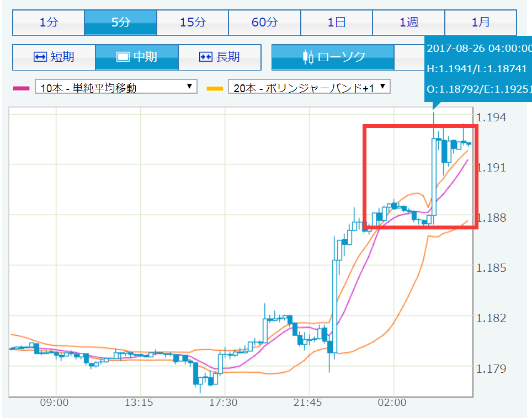The width and height of the screenshot is (532, 418).
Task: Click the inward-arrows icon beside 長期
Action: coord(206,57)
